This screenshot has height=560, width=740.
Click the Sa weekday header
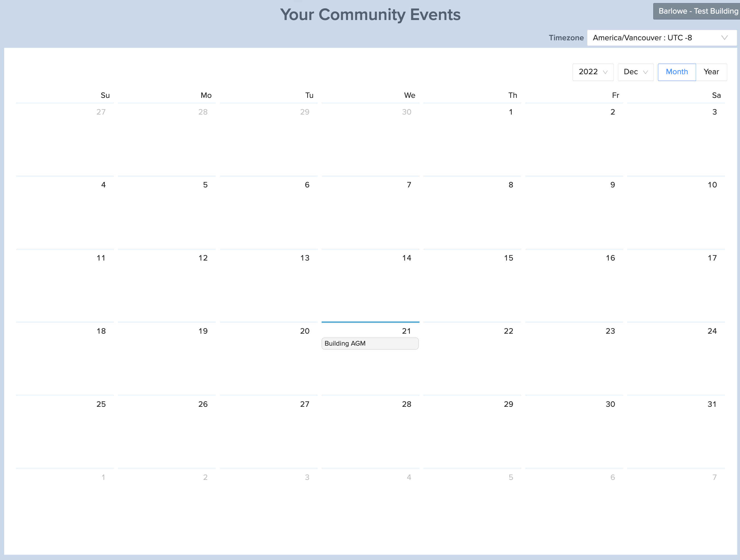pyautogui.click(x=716, y=95)
